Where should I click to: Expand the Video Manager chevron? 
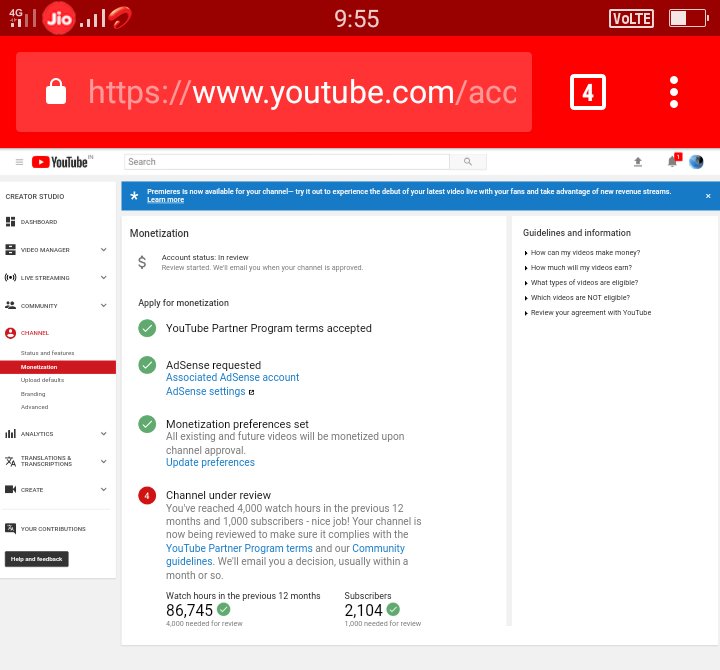104,249
